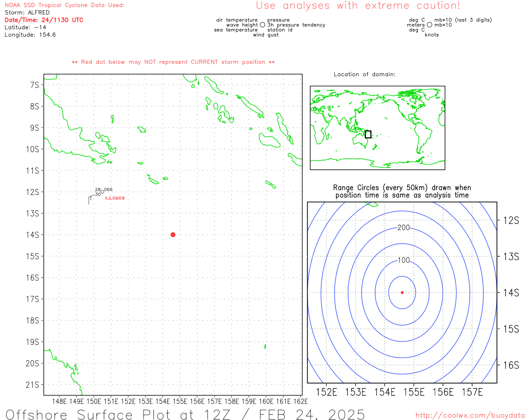
Task: Click the 162E longitude label on main map
Action: point(301,402)
